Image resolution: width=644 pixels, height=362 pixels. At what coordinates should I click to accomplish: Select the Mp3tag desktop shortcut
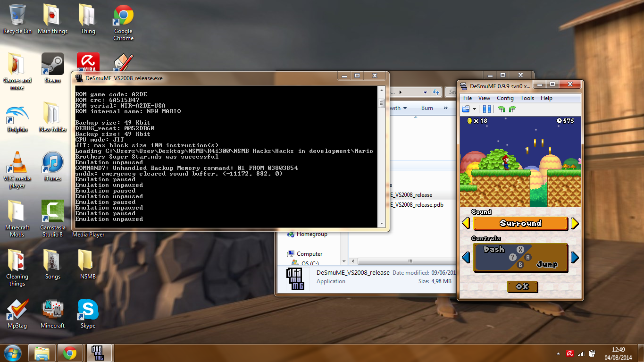(x=17, y=313)
